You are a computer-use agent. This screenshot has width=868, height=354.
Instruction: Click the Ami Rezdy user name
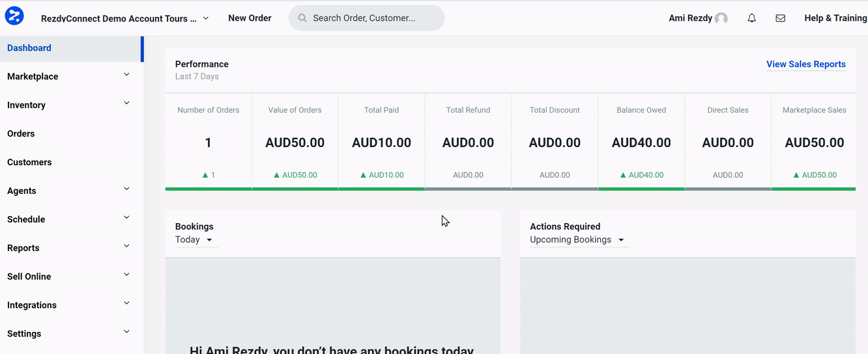click(x=690, y=18)
